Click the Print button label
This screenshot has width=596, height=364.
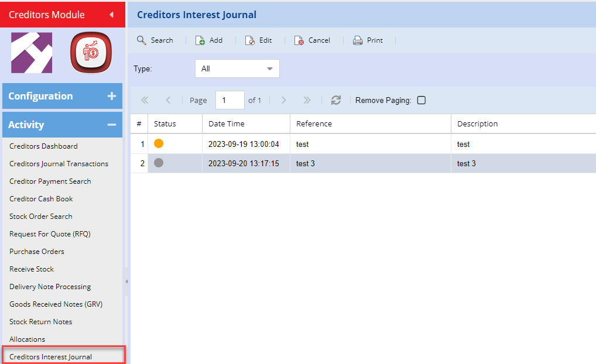(x=375, y=40)
